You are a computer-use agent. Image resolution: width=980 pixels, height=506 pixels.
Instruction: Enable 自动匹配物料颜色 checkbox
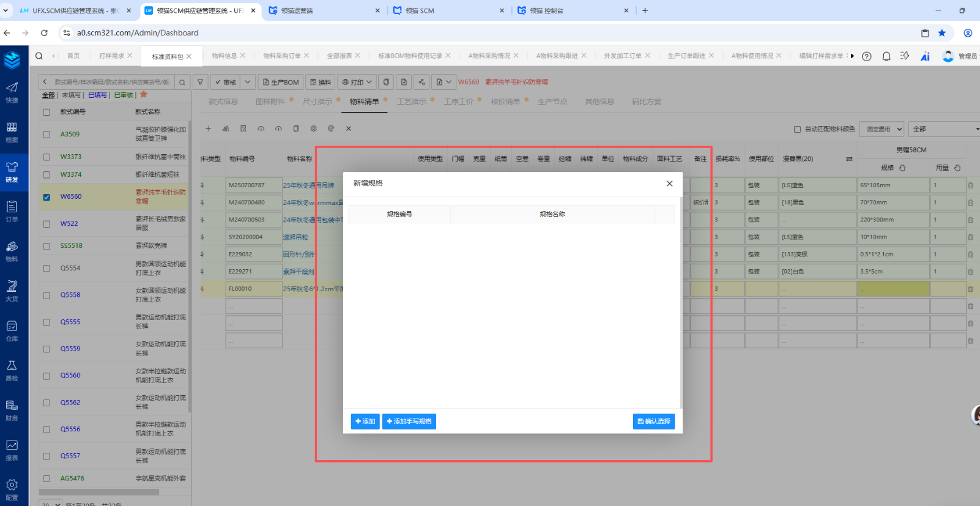point(797,129)
